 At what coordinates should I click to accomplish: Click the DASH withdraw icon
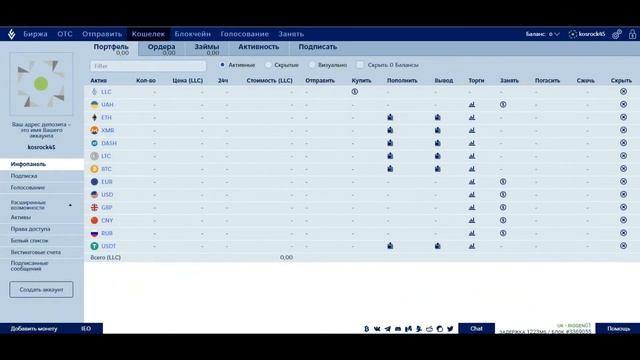[438, 143]
